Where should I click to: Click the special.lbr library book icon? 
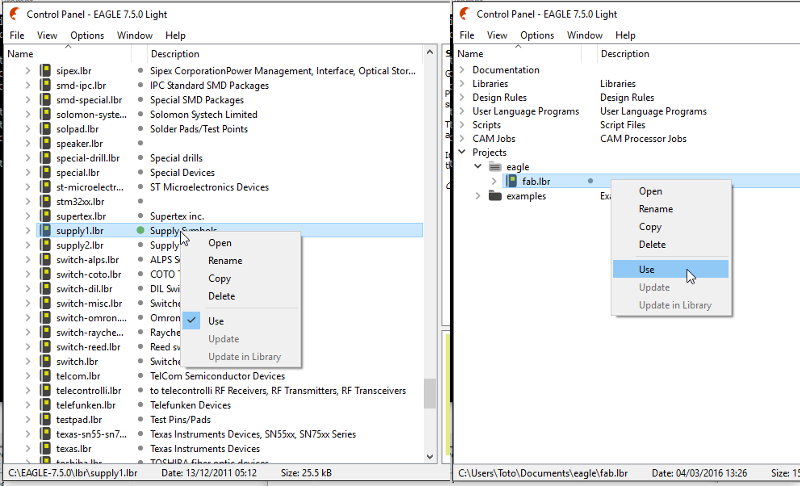tap(45, 172)
